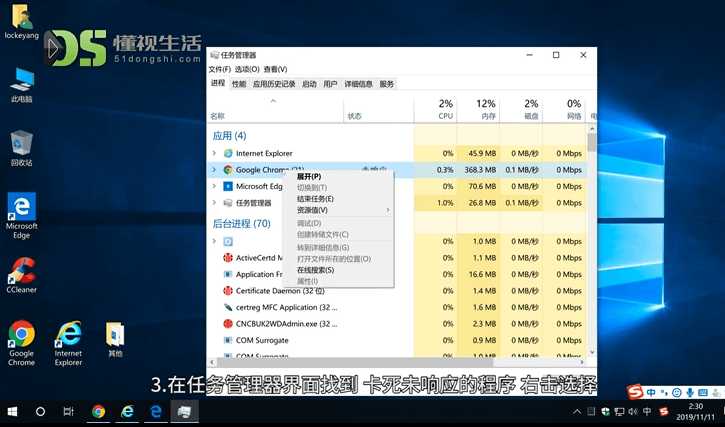
Task: Switch to Chrome on the taskbar
Action: (98, 411)
